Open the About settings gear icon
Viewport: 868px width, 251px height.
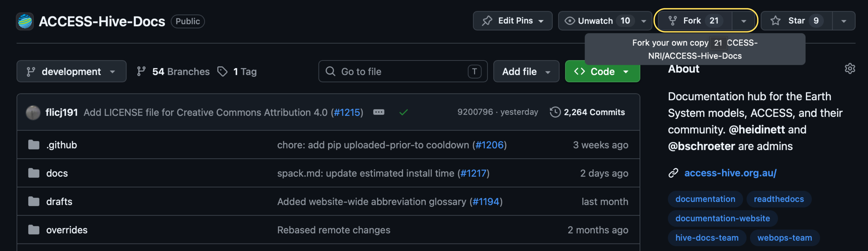[849, 69]
